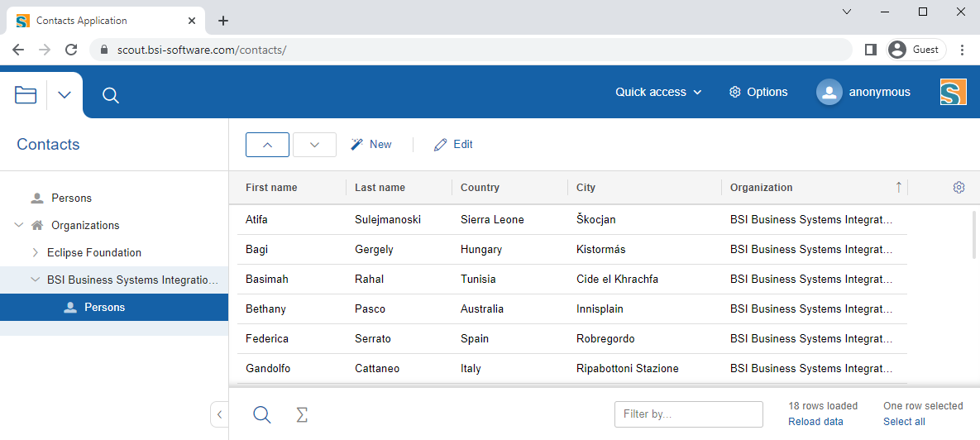Click the table settings gear icon
The height and width of the screenshot is (440, 980).
pos(958,188)
